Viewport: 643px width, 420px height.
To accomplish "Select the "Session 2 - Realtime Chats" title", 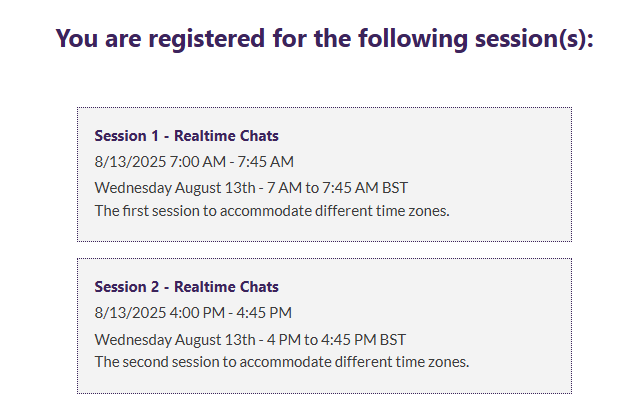I will [x=186, y=287].
